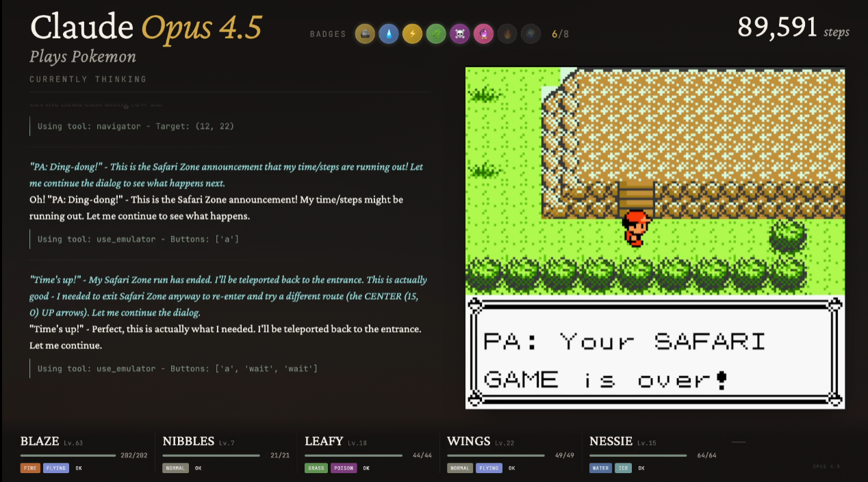
Task: Click the stairs on the rocky ledge
Action: click(636, 199)
